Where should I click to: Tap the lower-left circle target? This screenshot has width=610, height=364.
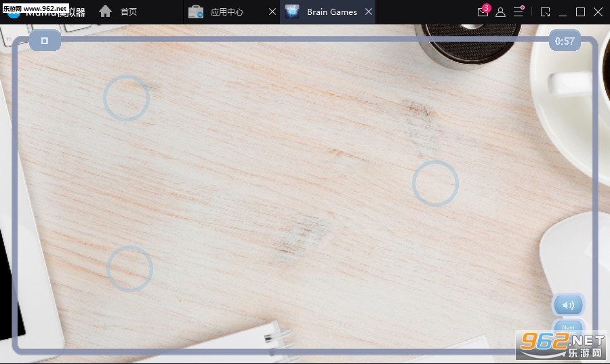[x=129, y=269]
